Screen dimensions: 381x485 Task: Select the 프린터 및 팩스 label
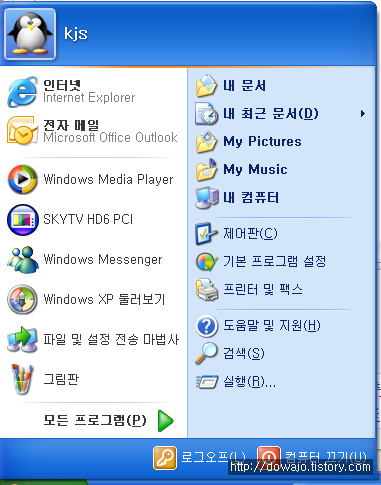263,290
